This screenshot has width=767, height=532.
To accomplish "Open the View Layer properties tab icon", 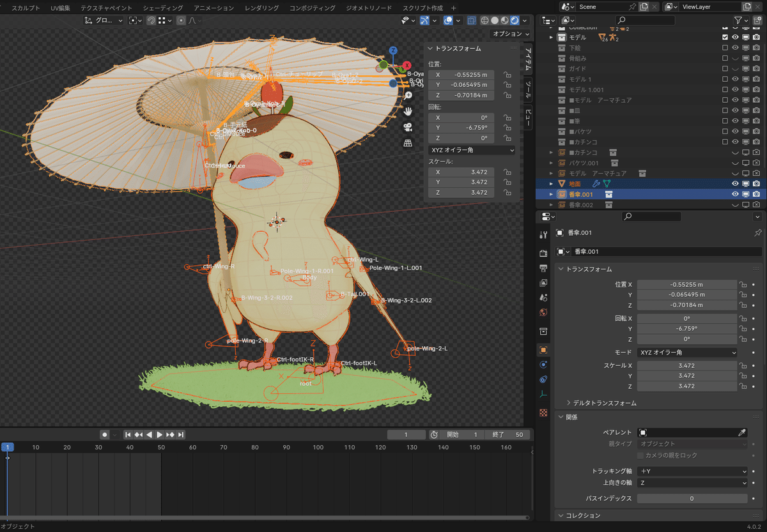I will pyautogui.click(x=543, y=282).
